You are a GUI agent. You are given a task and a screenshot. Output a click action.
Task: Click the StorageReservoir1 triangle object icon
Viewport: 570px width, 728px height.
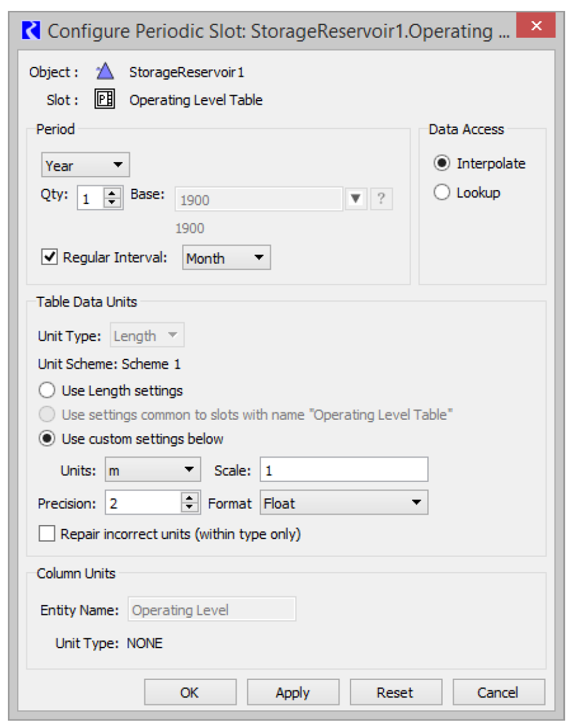[x=105, y=72]
